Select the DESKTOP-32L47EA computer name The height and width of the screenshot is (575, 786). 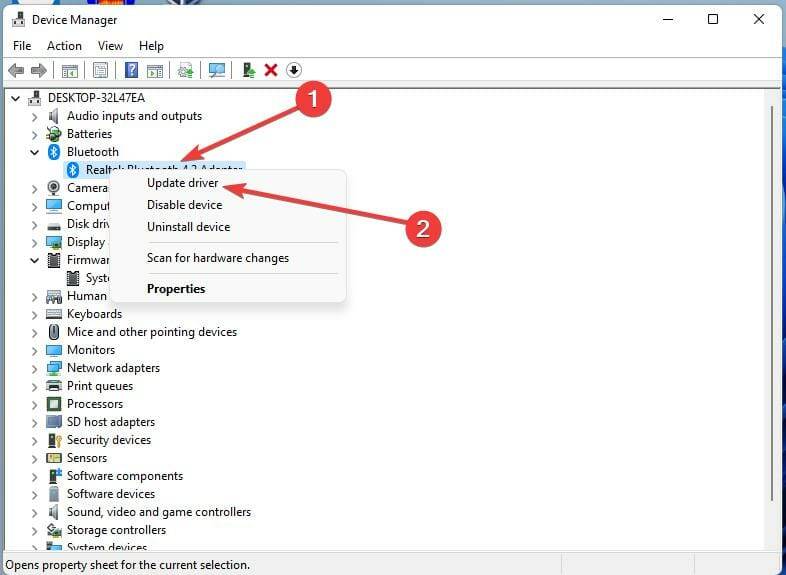96,98
